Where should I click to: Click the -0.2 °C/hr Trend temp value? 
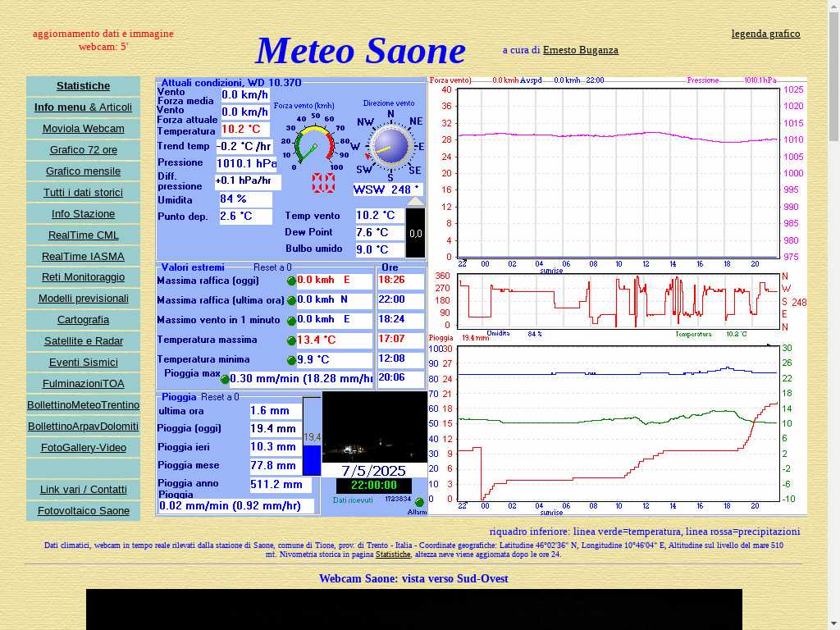tap(244, 146)
